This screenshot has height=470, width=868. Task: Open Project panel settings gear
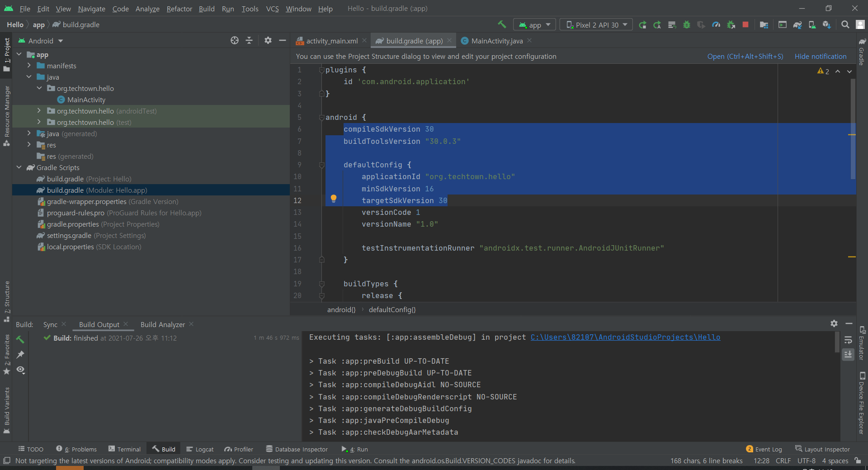click(x=268, y=40)
